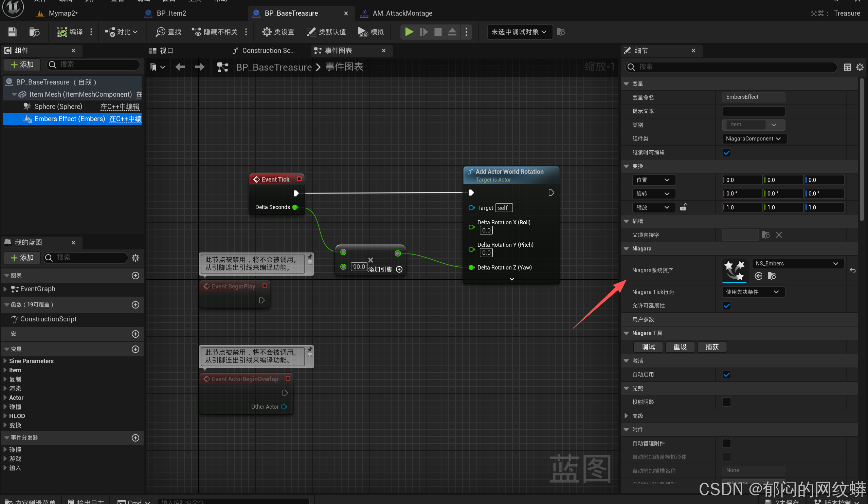Click add pin plus icon on node

pyautogui.click(x=399, y=269)
